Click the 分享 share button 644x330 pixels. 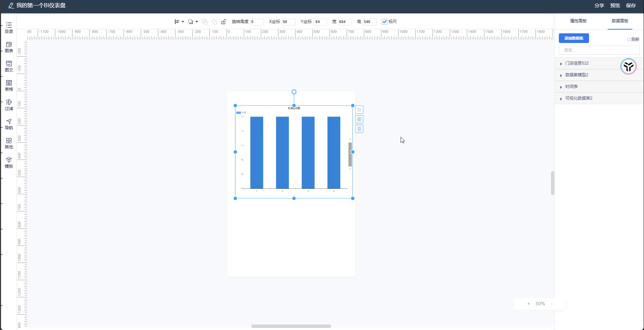point(599,5)
